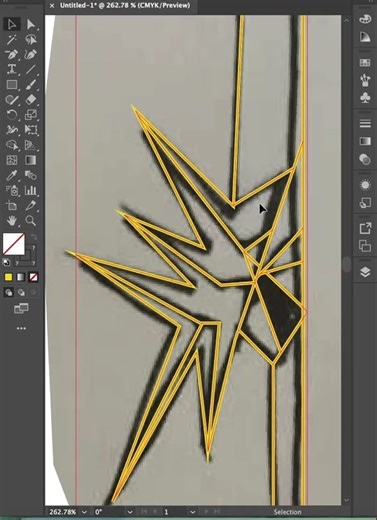
Task: Open the Gradient panel in dock
Action: [365, 141]
